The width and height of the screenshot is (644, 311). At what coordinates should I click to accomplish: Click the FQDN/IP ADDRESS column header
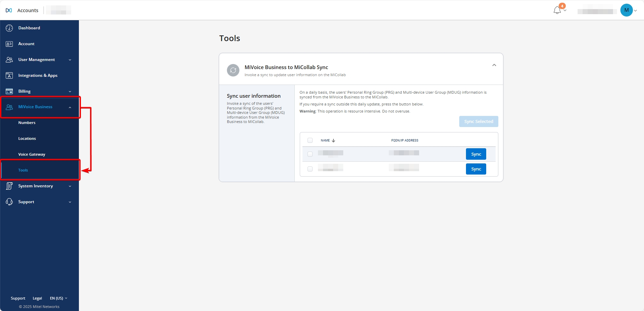405,141
